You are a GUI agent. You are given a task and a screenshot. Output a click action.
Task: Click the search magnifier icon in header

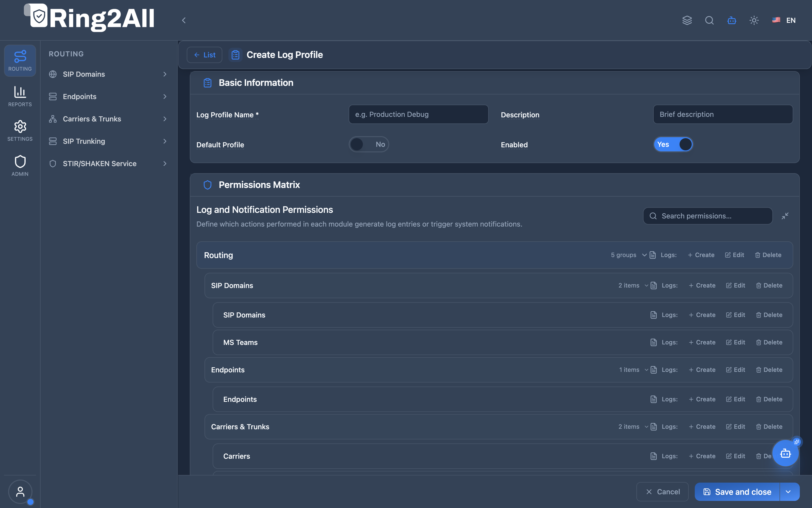(709, 20)
